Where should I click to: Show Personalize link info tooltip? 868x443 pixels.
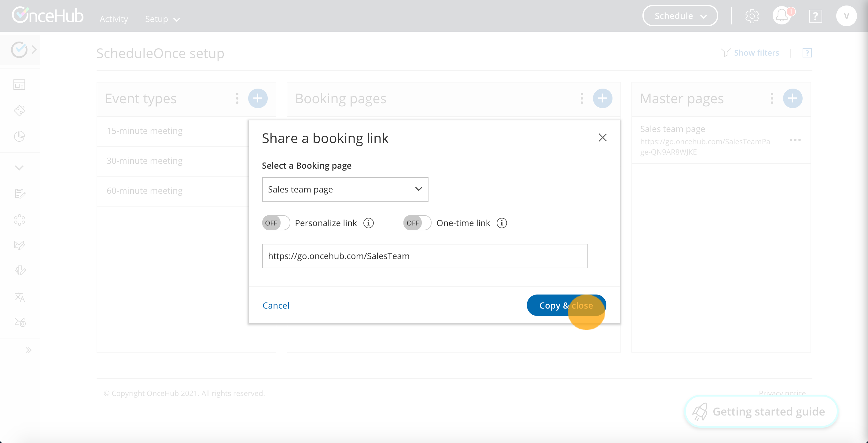point(369,223)
